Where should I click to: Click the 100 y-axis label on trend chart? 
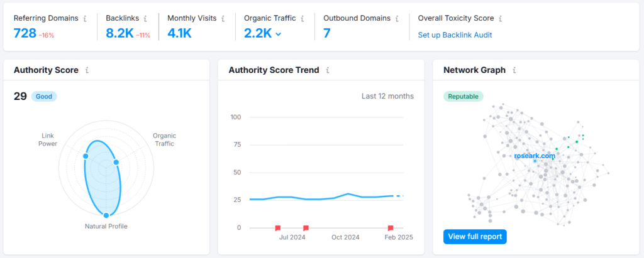point(236,117)
